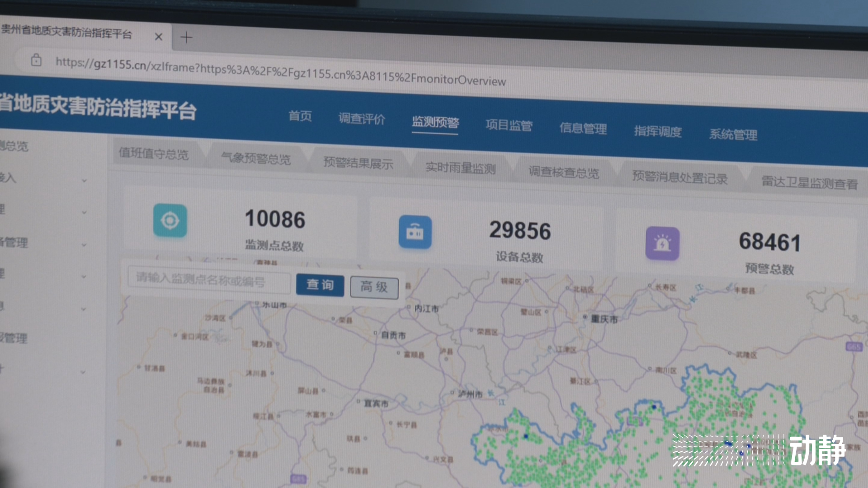
Task: Click the lock icon in address bar
Action: pyautogui.click(x=36, y=60)
